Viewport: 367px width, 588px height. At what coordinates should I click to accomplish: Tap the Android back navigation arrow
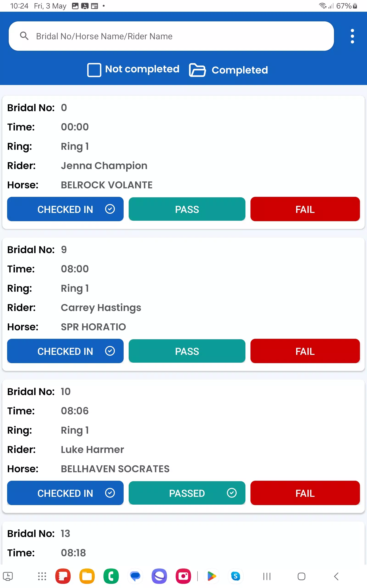(336, 576)
